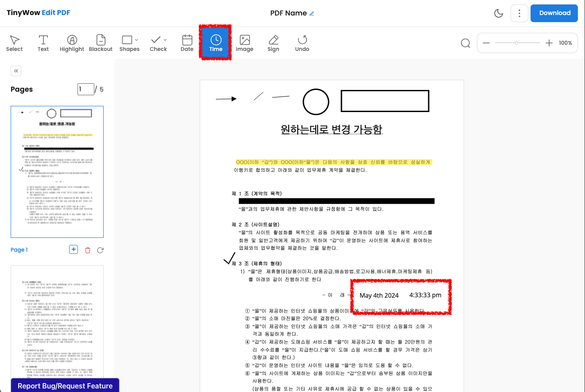Collapse the Pages sidebar
585x392 pixels.
coord(15,70)
